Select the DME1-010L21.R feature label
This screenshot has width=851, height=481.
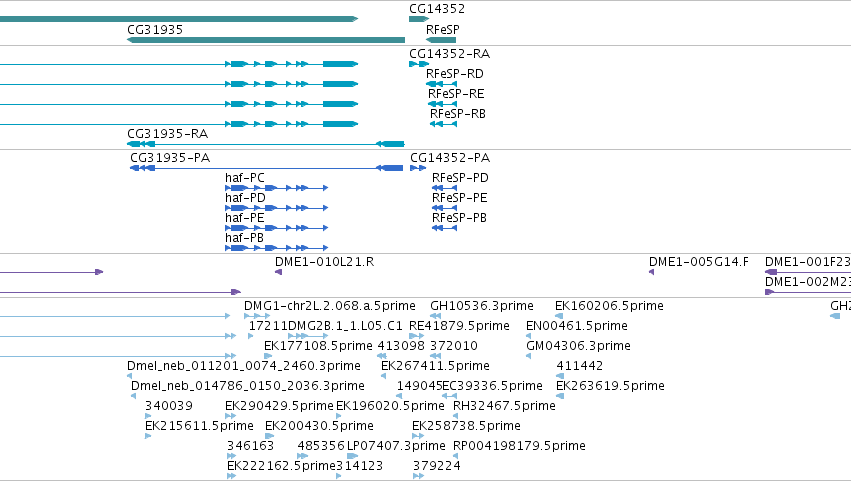click(x=325, y=262)
